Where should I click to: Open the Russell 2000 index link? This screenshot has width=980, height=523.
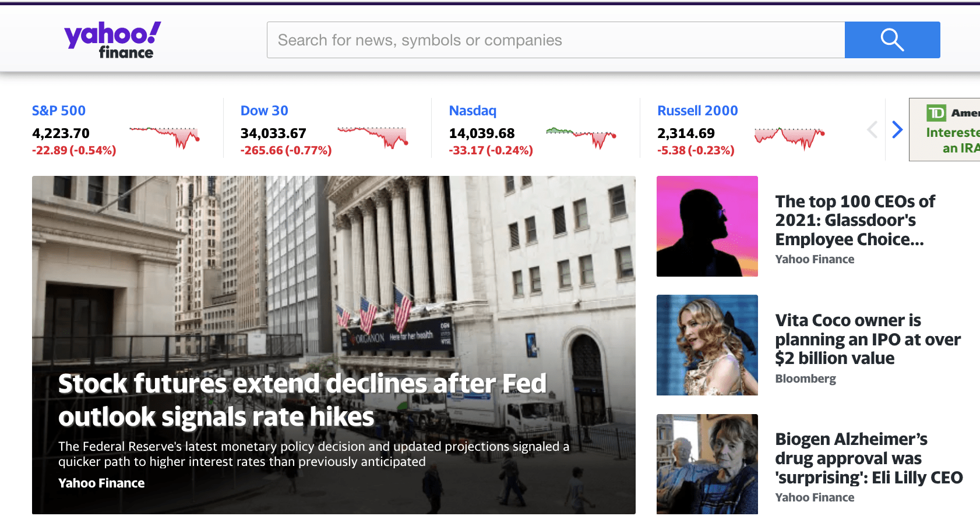(x=697, y=111)
